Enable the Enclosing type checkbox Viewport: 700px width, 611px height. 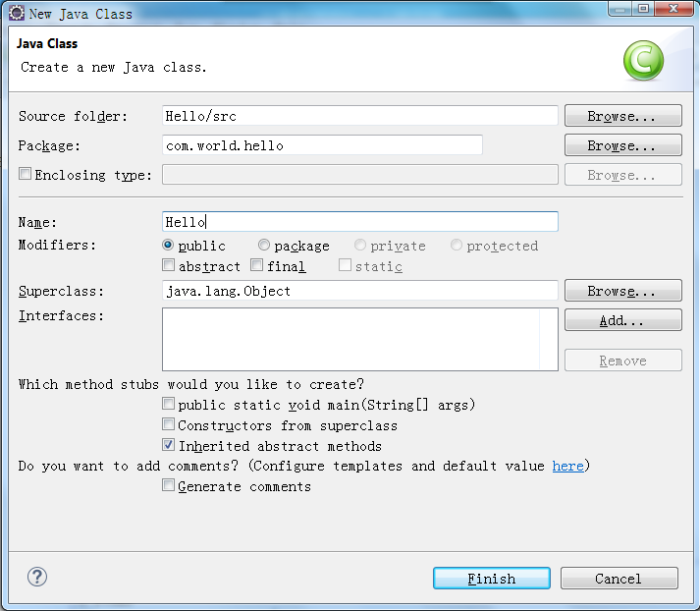tap(25, 174)
